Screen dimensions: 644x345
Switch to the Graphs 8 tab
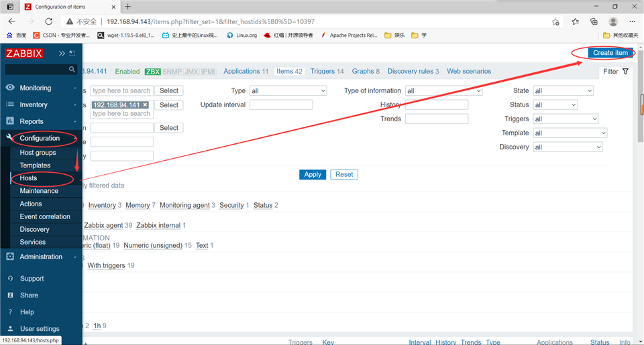coord(366,72)
